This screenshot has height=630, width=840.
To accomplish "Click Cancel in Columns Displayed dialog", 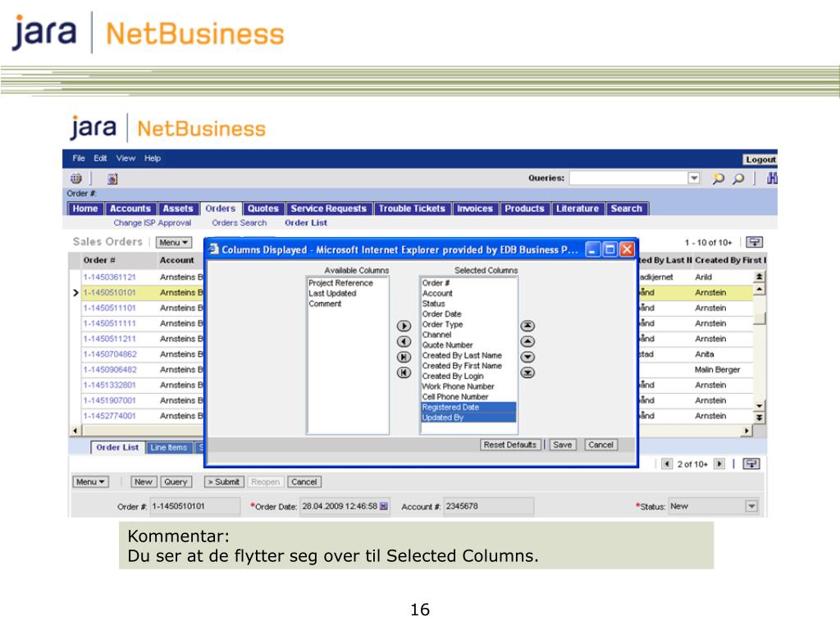I will click(x=600, y=445).
